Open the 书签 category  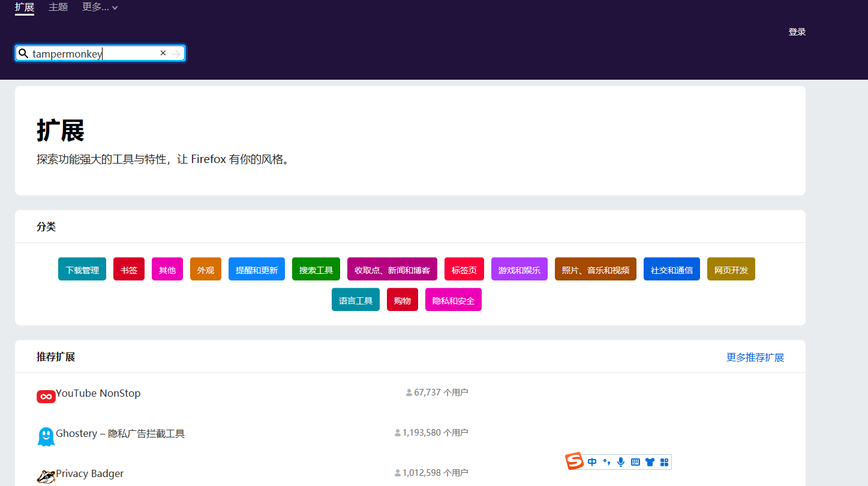click(129, 269)
